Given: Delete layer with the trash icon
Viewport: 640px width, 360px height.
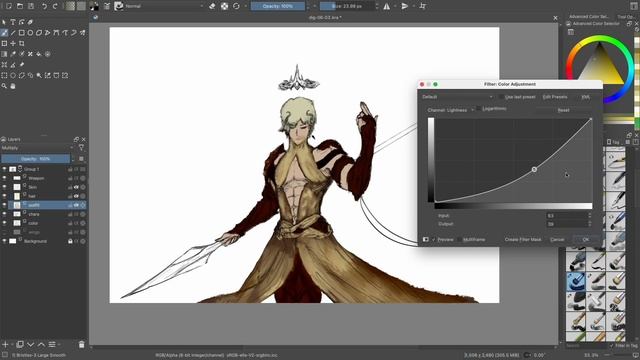Looking at the screenshot, I should pos(81,344).
